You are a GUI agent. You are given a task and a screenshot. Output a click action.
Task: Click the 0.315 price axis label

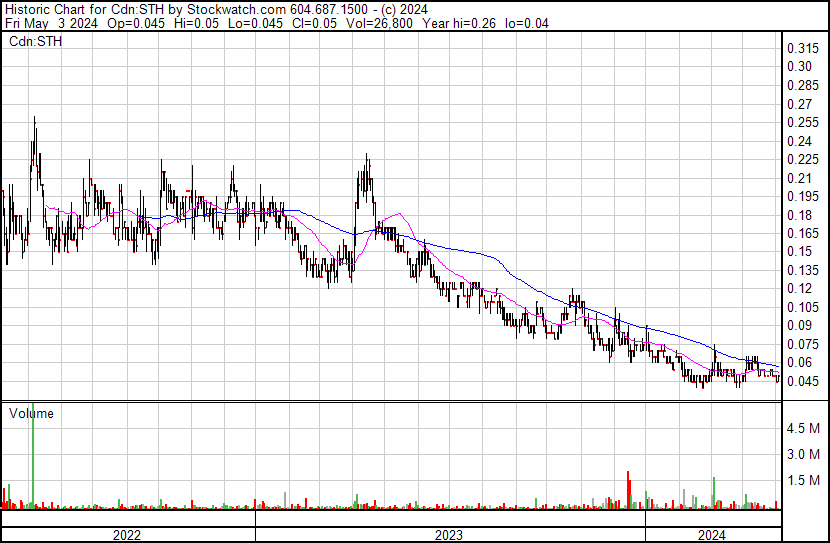803,49
